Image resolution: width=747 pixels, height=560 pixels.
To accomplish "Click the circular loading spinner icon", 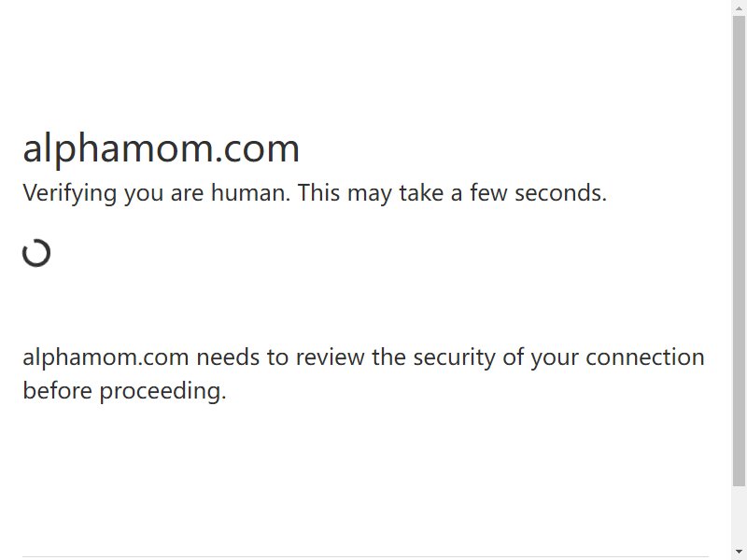I will click(x=36, y=253).
